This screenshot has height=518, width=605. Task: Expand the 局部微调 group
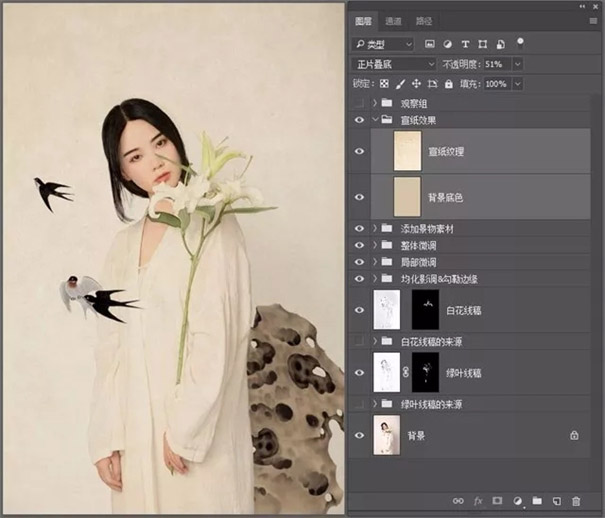pos(375,262)
